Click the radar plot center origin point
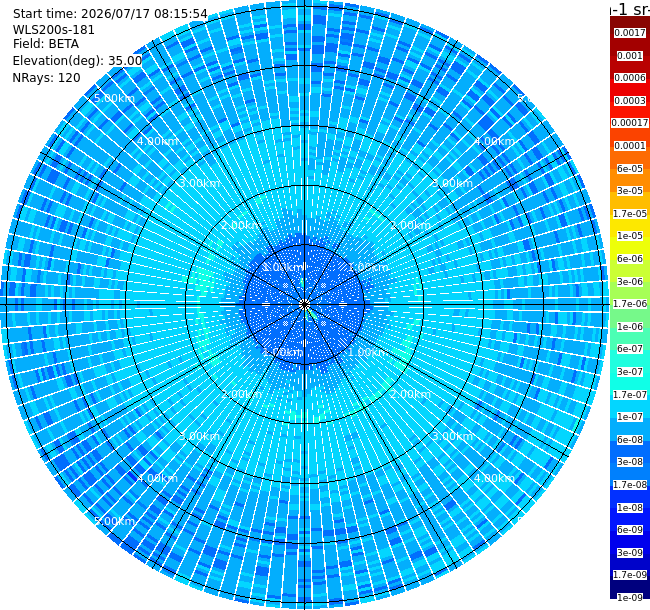Viewport: 650px width, 610px height. click(x=305, y=305)
